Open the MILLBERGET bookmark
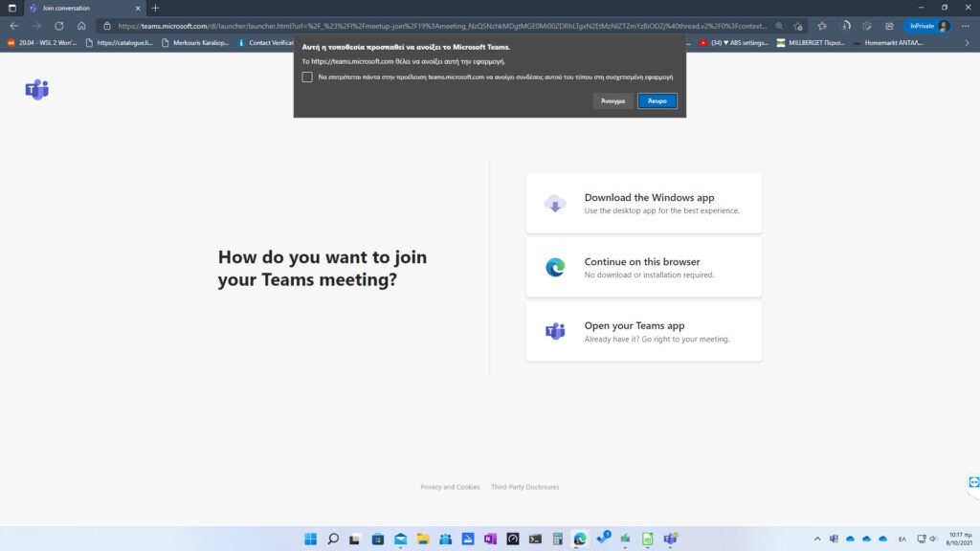 [x=810, y=42]
